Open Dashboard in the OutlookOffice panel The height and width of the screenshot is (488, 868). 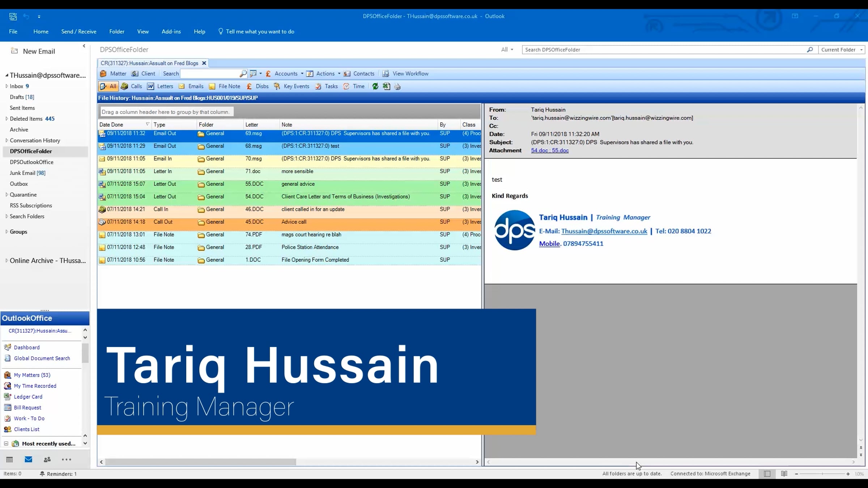[x=22, y=347]
